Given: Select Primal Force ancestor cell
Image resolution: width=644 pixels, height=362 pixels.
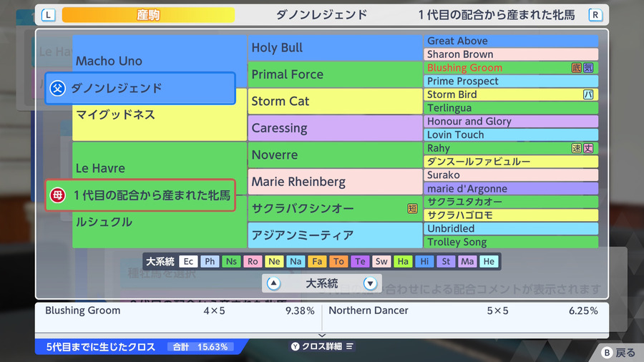Looking at the screenshot, I should click(x=335, y=74).
